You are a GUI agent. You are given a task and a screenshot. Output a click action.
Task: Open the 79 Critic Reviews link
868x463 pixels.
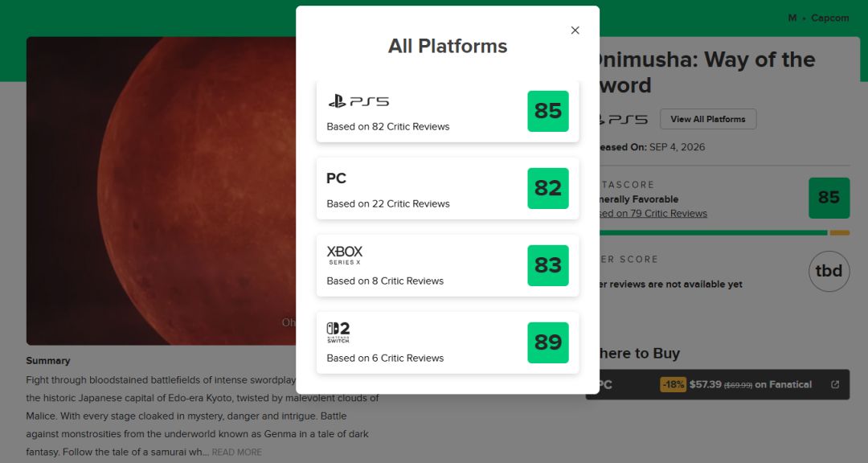[x=652, y=214]
